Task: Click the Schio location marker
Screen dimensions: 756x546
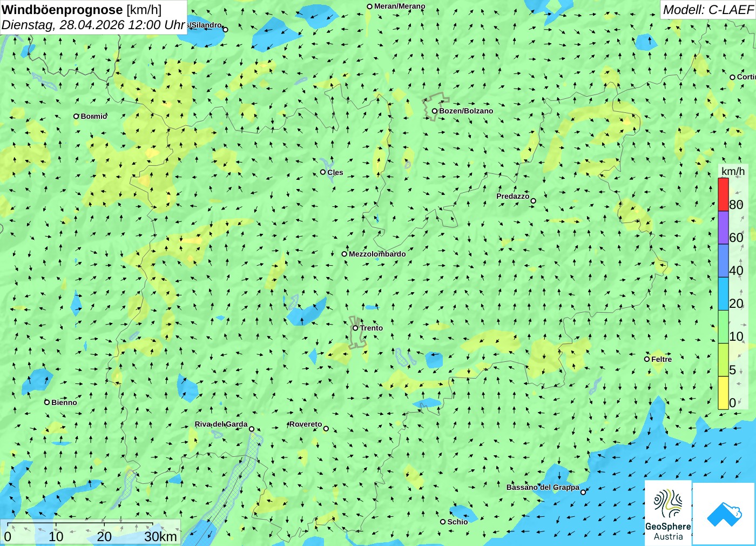Action: [x=443, y=522]
